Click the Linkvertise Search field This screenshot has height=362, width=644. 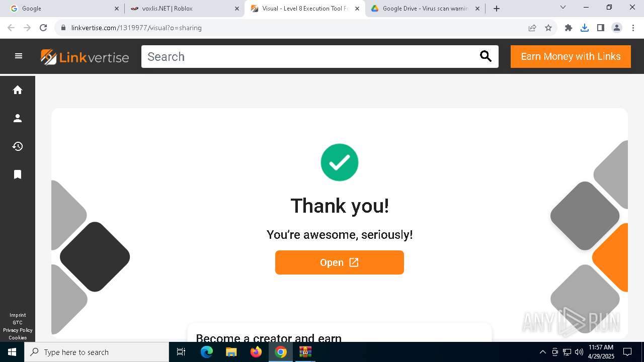coord(309,56)
